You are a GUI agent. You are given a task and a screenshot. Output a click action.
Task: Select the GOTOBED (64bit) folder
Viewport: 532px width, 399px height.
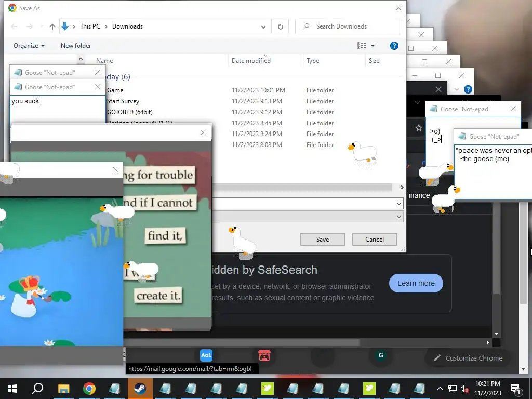[x=129, y=112]
